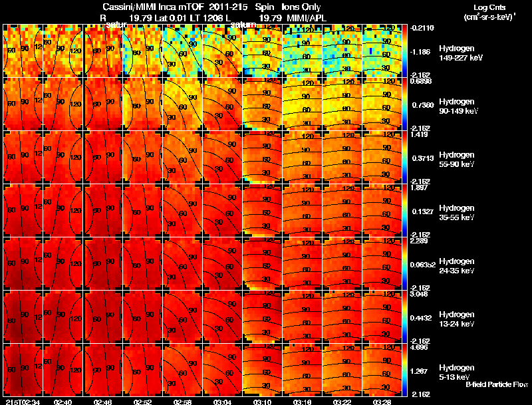
Task: Select the 03:04 panel in the 24-35 keV row
Action: [x=223, y=263]
